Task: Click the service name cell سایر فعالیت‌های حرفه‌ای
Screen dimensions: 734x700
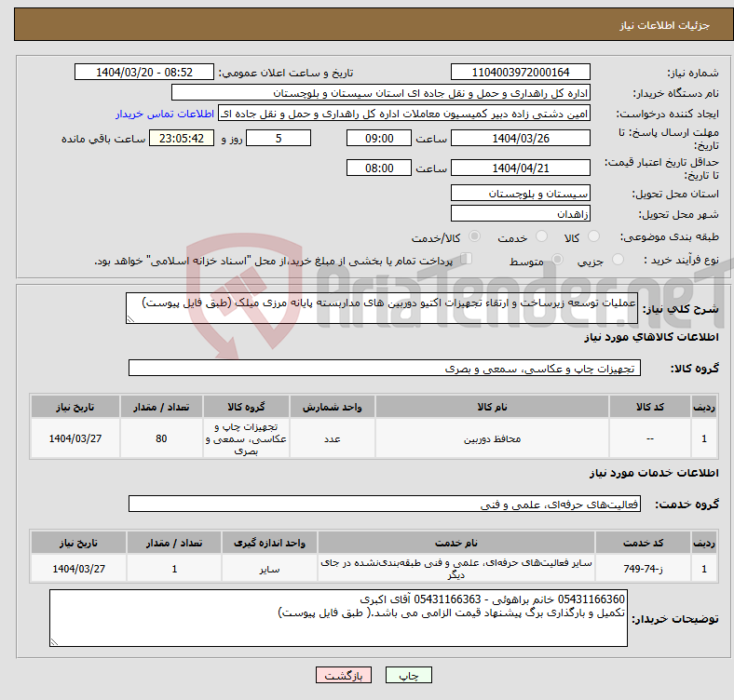Action: click(x=455, y=569)
